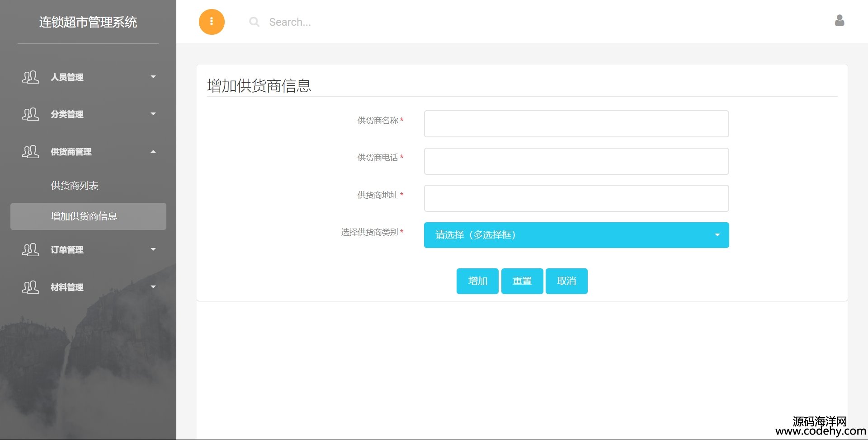This screenshot has width=868, height=440.
Task: Collapse the 供货商管理 menu arrow
Action: 153,152
